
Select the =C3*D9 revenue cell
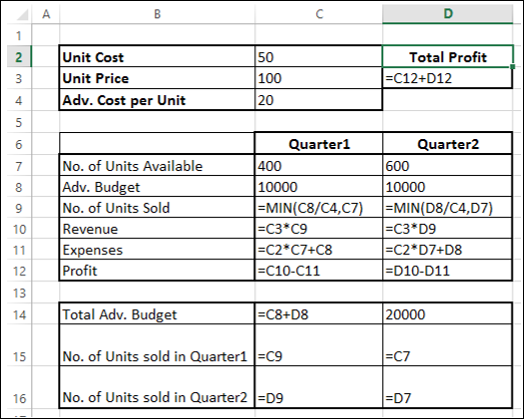[x=447, y=229]
